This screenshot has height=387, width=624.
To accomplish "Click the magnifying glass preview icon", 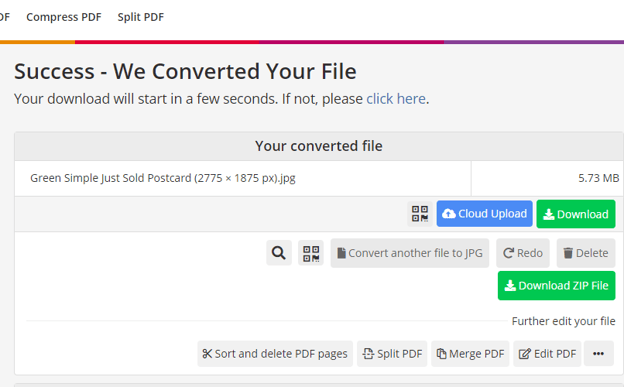I will click(279, 253).
